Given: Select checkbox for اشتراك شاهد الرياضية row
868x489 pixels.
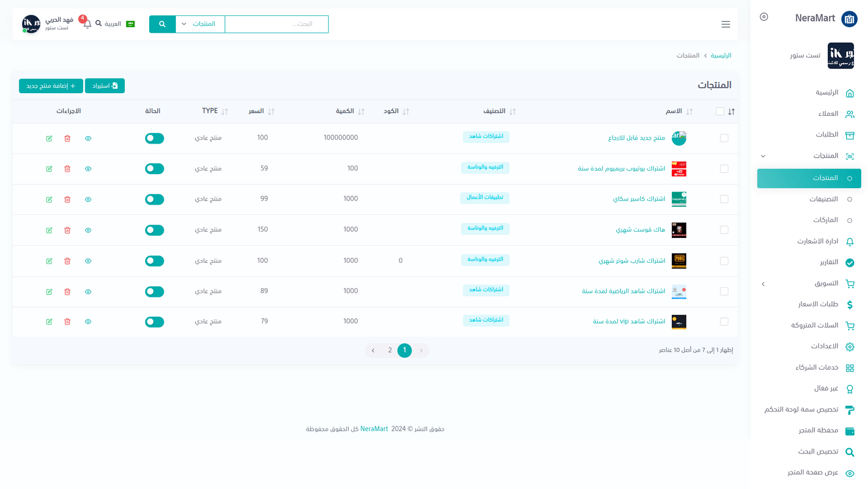Looking at the screenshot, I should (724, 291).
